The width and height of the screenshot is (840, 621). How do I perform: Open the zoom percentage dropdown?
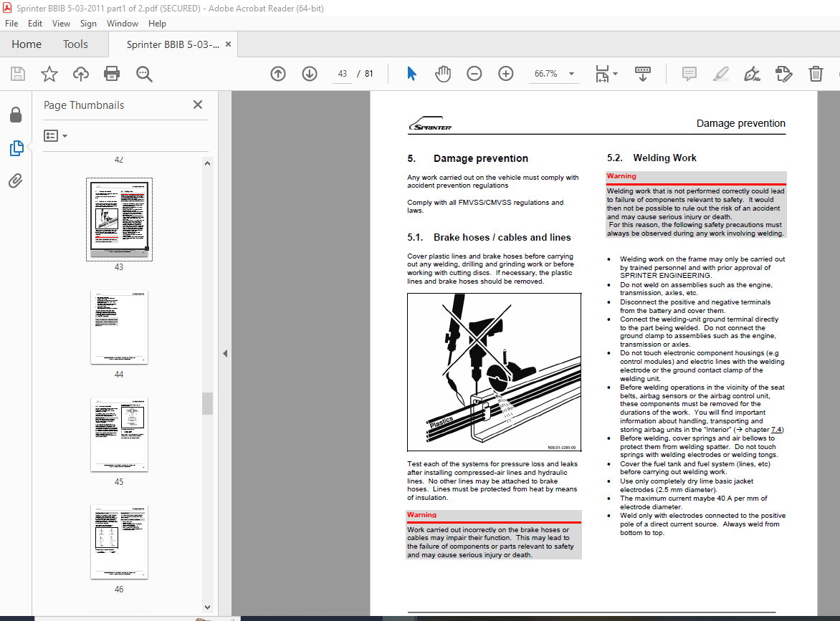[571, 73]
